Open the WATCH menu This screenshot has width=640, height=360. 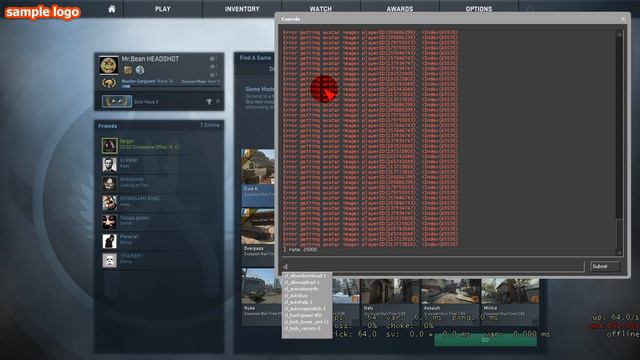click(320, 9)
